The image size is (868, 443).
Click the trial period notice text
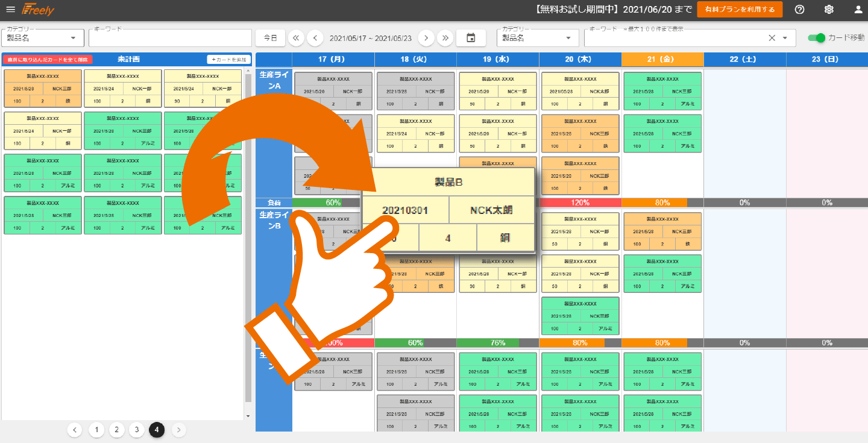coord(612,10)
